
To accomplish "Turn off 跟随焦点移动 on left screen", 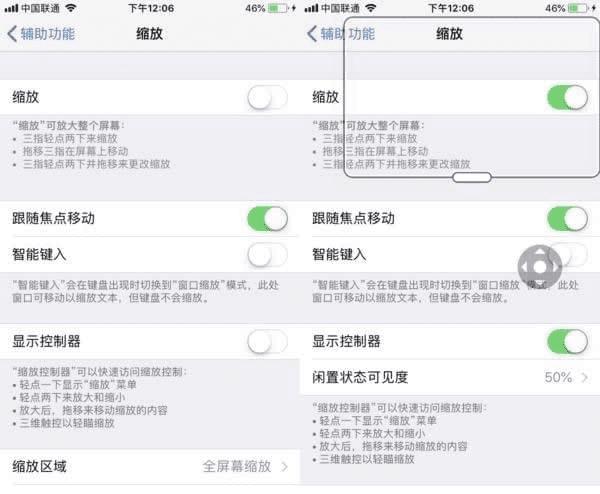I will pos(267,219).
